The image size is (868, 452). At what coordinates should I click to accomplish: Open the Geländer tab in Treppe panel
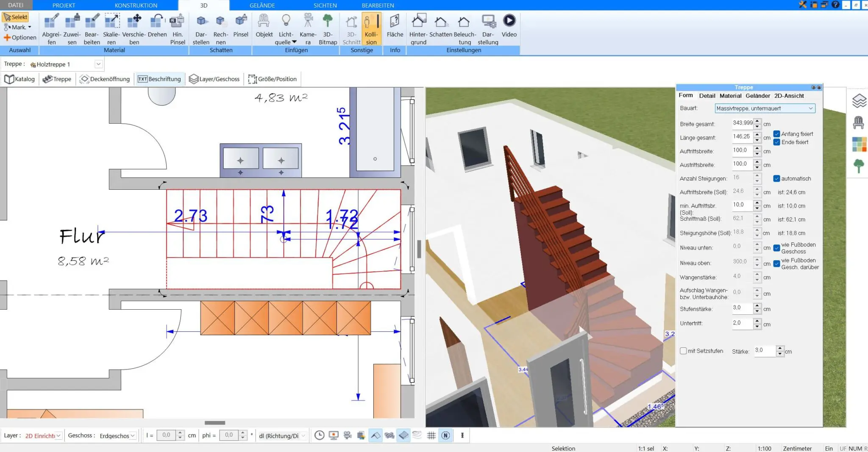tap(757, 96)
